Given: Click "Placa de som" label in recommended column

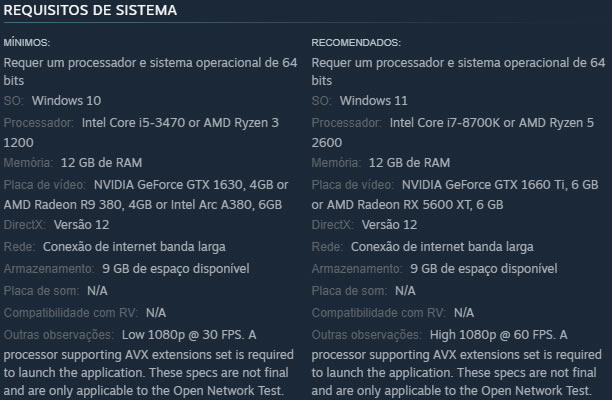Looking at the screenshot, I should (x=348, y=291).
